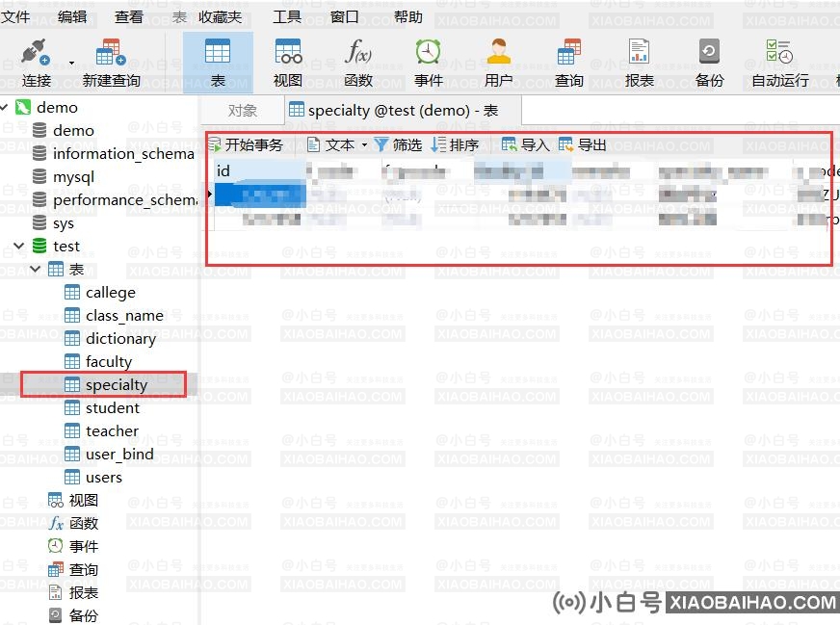Select the sys database
Screen dimensions: 840x625
pos(64,222)
